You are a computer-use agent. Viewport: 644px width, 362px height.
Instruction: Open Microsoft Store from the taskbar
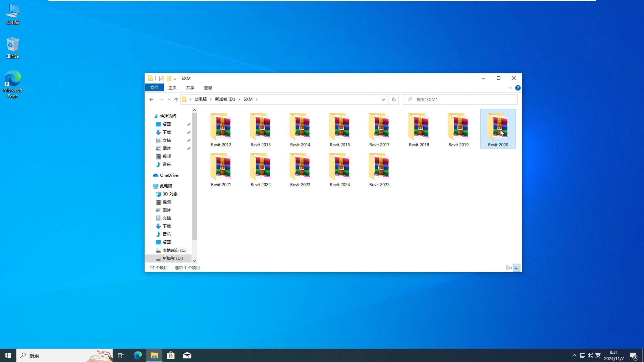coord(171,355)
